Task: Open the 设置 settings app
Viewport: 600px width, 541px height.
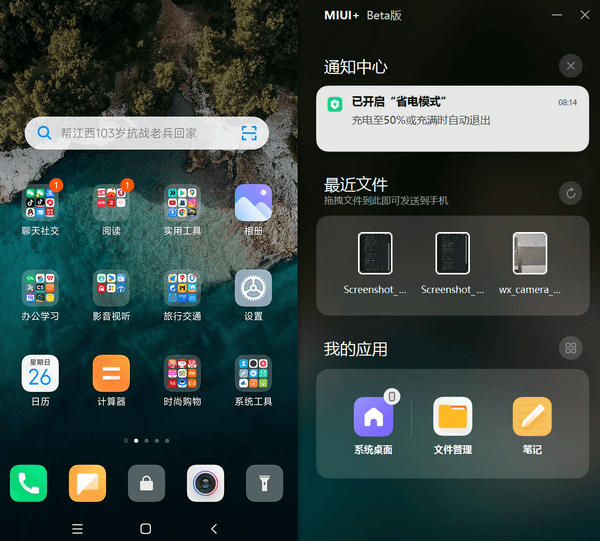Action: pos(253,289)
